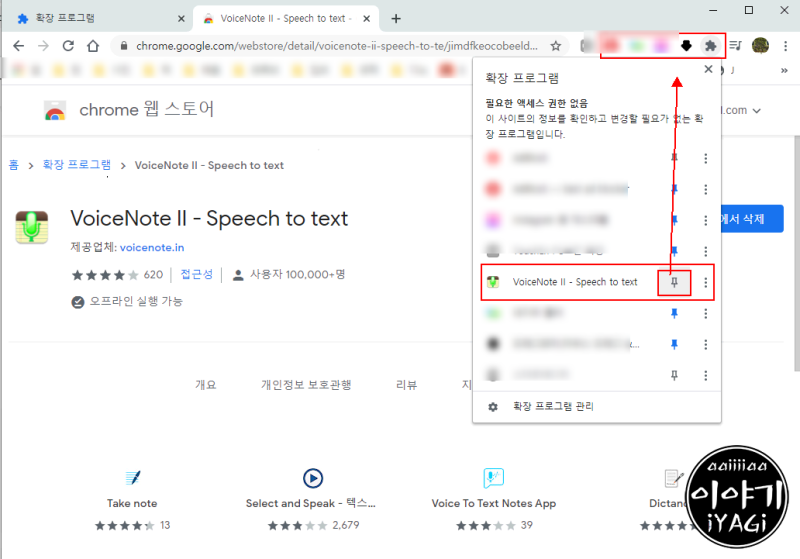Open more options for second extension
Viewport: 800px width, 559px height.
point(706,189)
